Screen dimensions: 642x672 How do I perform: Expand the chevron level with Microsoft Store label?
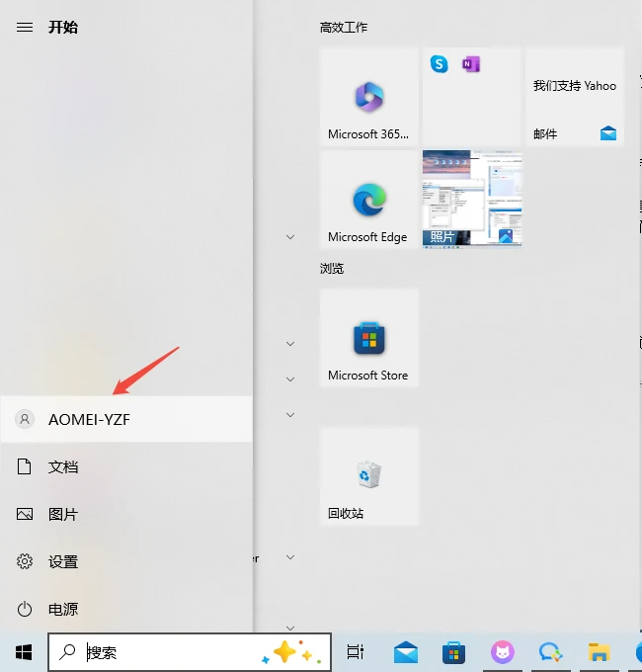(x=290, y=379)
